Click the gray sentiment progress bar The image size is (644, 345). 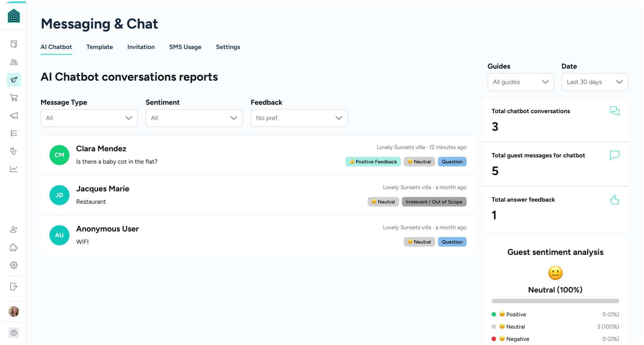click(x=555, y=301)
